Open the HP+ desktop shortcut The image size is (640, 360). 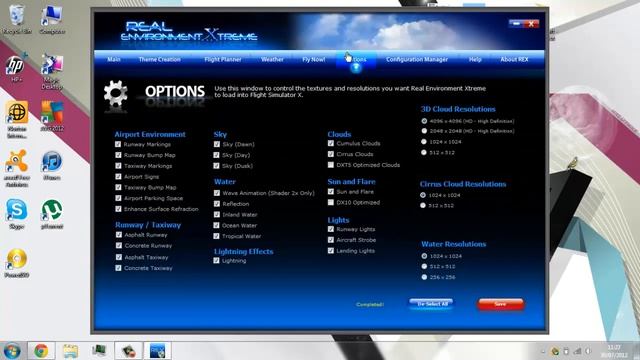(x=16, y=67)
